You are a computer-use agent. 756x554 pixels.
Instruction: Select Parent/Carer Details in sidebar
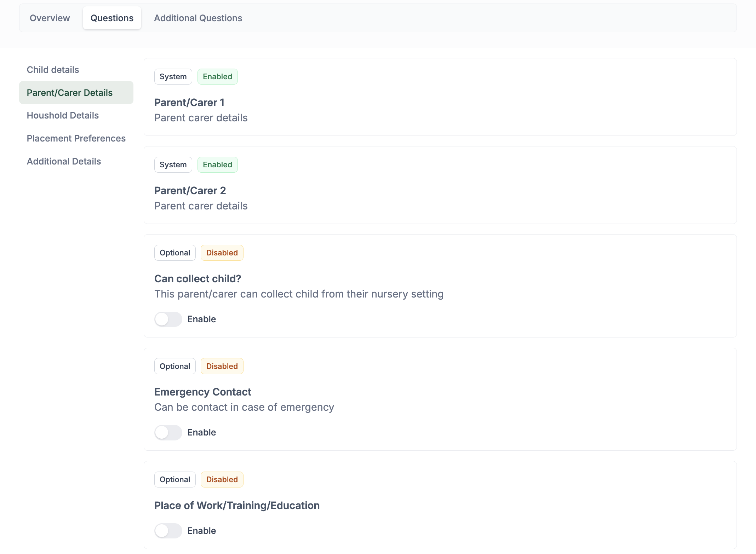(76, 93)
